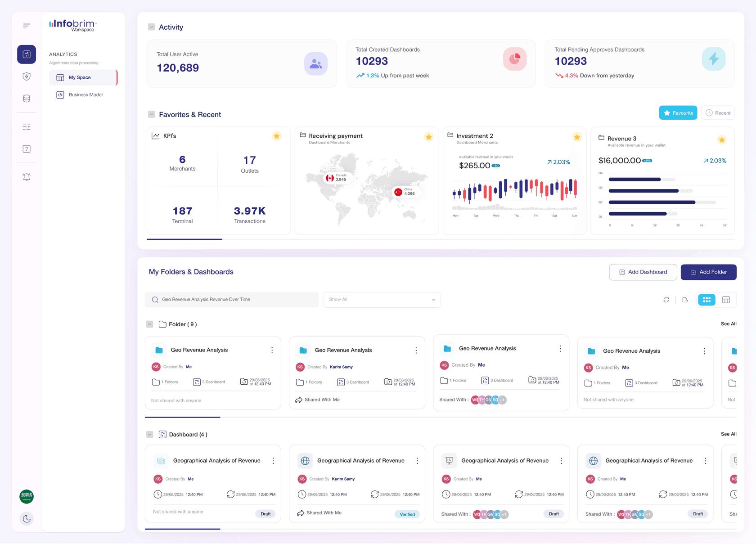The image size is (756, 544).
Task: Open the sliders settings icon in the sidebar
Action: point(27,127)
